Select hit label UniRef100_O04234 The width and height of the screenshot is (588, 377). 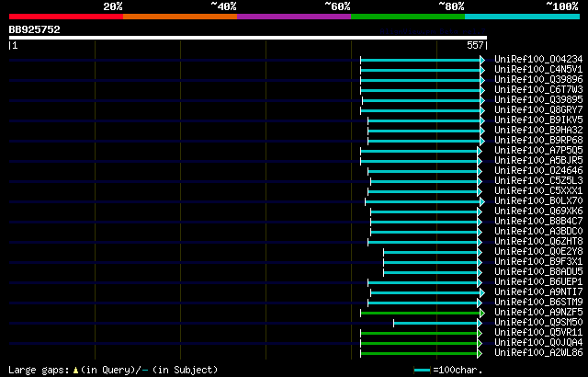[x=538, y=59]
